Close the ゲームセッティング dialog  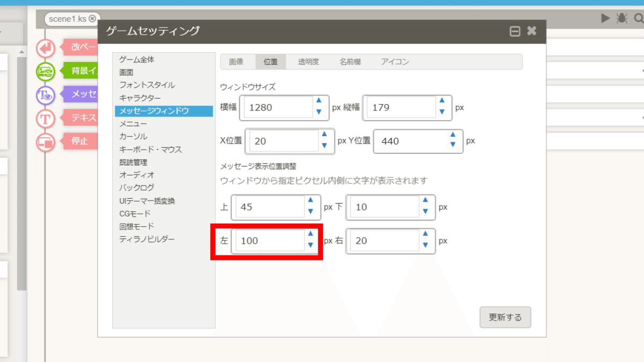point(532,31)
